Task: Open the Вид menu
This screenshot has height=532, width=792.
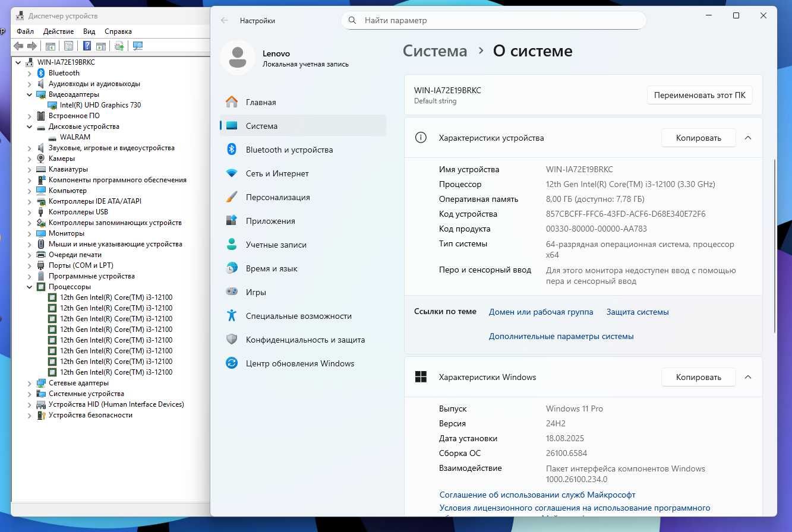Action: (x=89, y=31)
